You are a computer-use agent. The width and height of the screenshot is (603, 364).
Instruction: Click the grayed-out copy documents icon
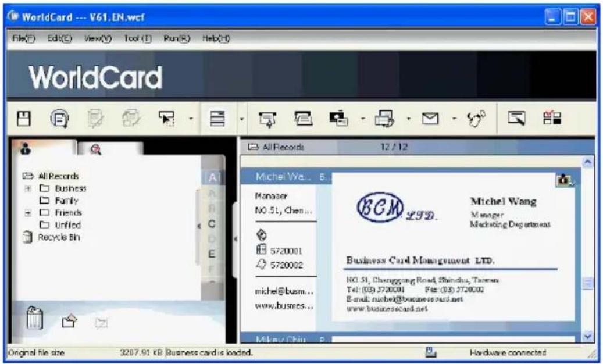tap(131, 119)
